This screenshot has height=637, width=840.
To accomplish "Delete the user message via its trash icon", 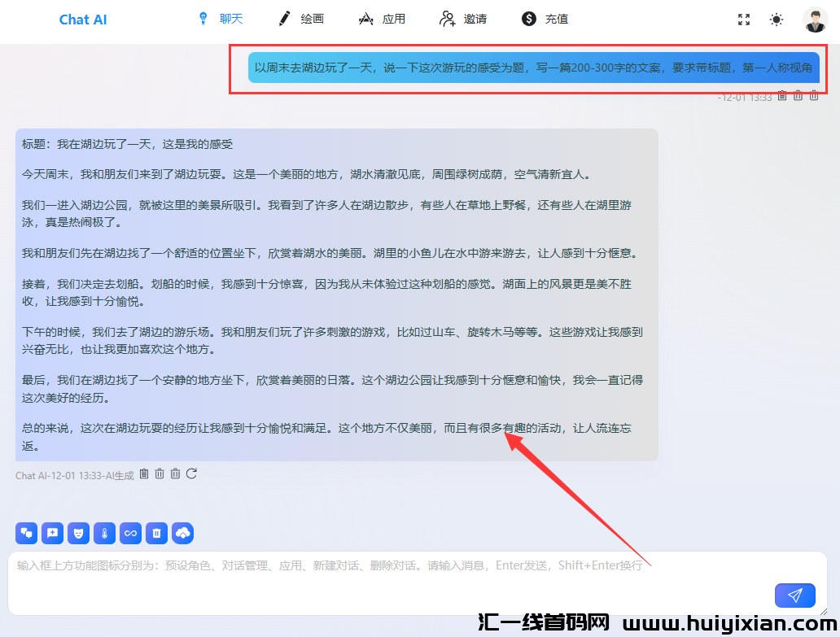I will coord(798,96).
